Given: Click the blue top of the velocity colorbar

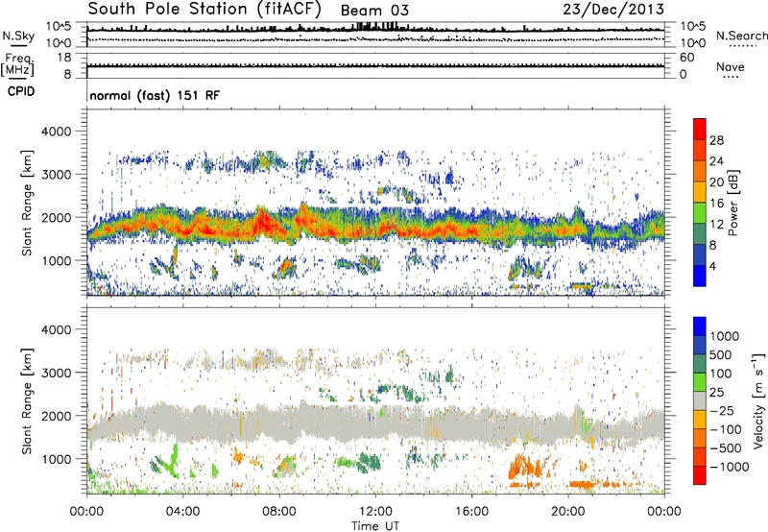Looking at the screenshot, I should click(700, 326).
